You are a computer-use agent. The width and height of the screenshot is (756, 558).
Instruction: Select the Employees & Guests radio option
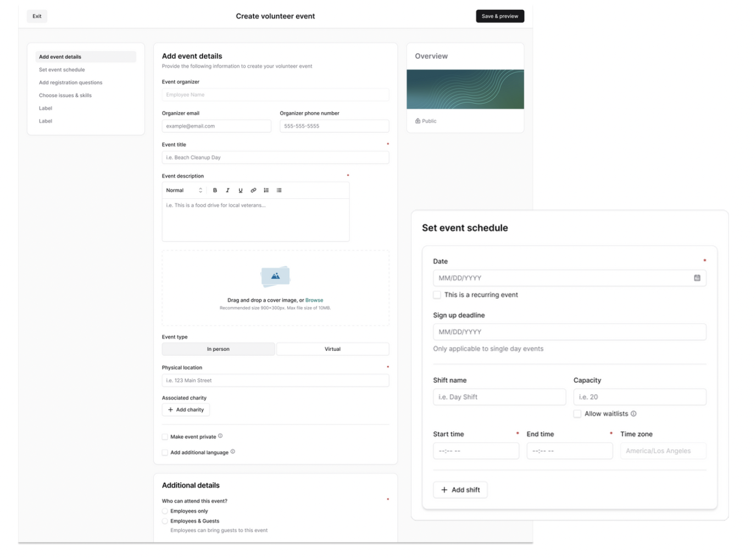coord(165,521)
